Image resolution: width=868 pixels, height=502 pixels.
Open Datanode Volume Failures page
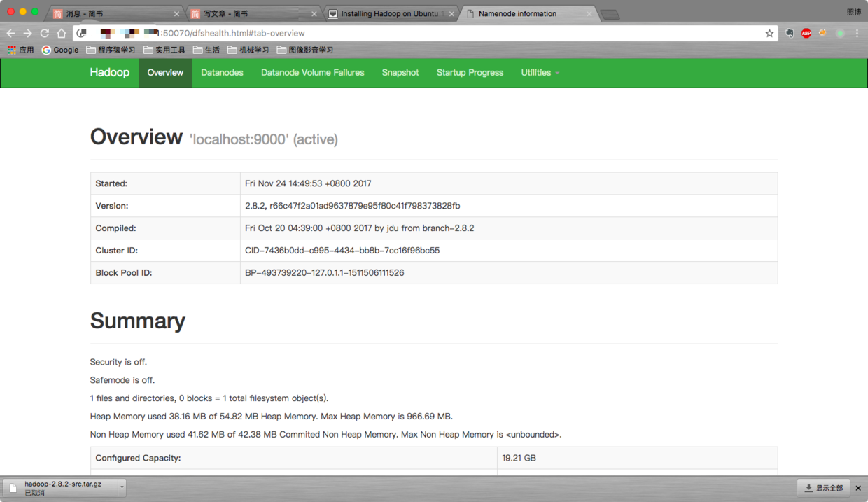coord(312,73)
